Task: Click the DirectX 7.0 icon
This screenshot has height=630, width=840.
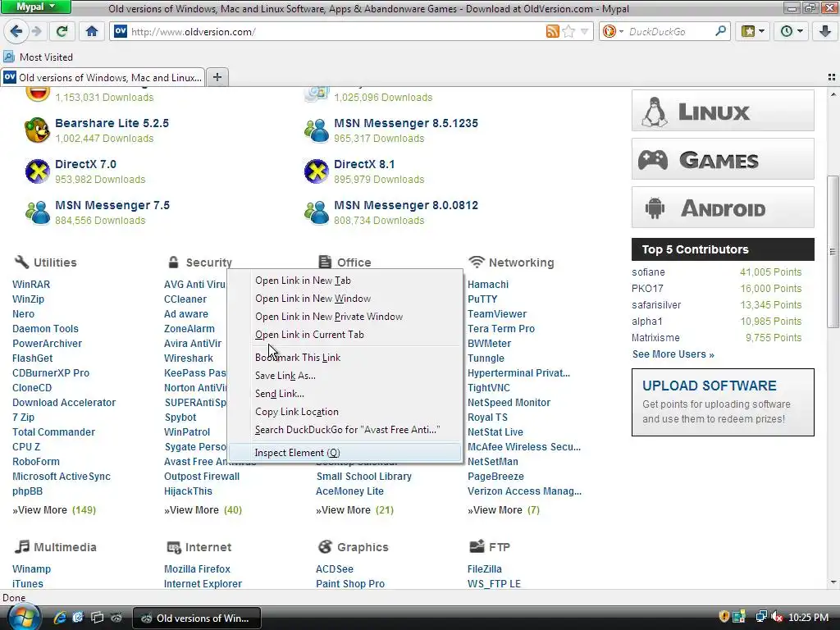Action: click(x=38, y=171)
